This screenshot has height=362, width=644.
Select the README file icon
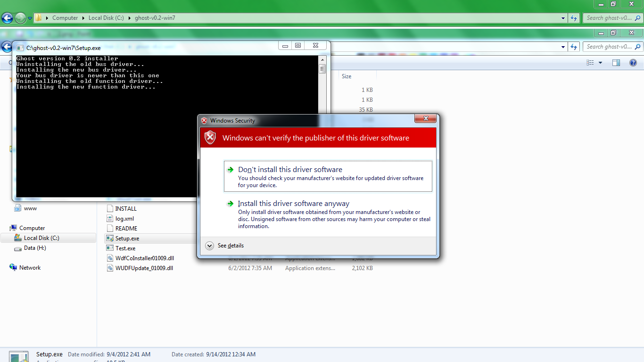click(x=110, y=228)
